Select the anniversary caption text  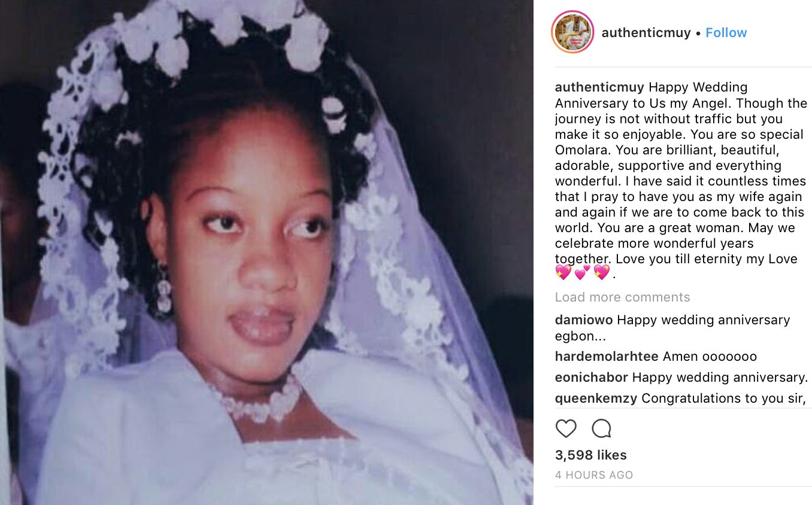pyautogui.click(x=680, y=181)
